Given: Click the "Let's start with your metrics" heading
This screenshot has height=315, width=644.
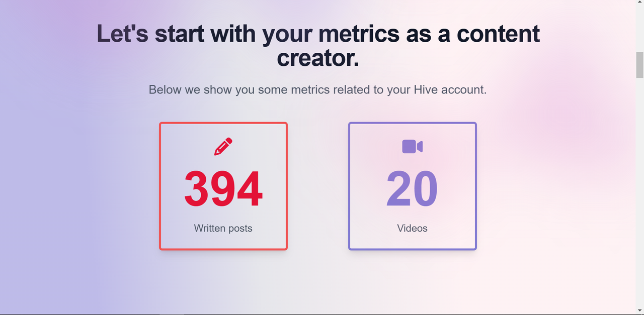Looking at the screenshot, I should pyautogui.click(x=318, y=46).
